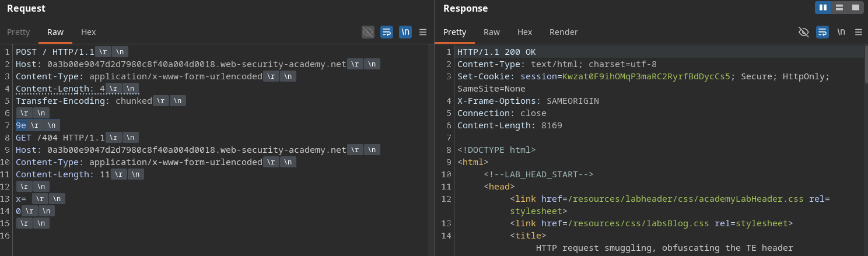Select the combined single-panel layout icon
Screen dimensions: 868x256
coord(856,8)
